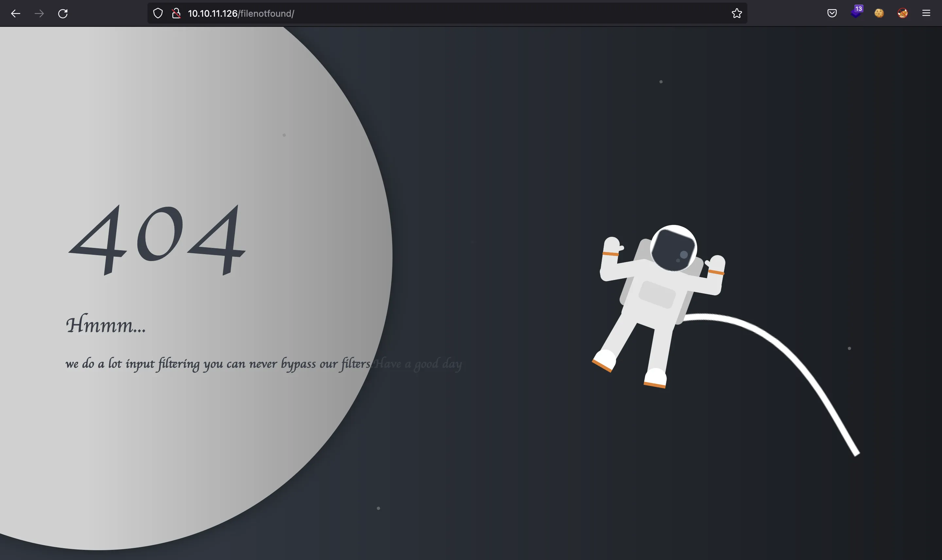Open the tracking protection shield panel
This screenshot has width=942, height=560.
click(158, 14)
